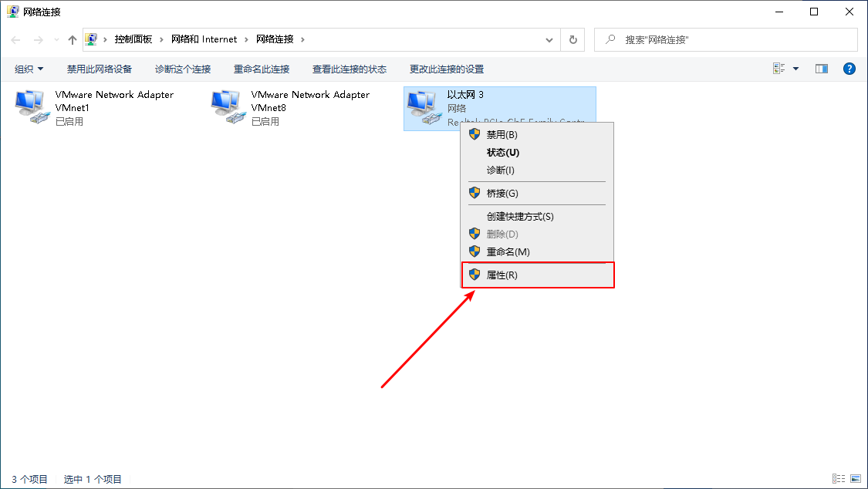868x489 pixels.
Task: Switch to large icons view in status bar
Action: click(x=854, y=479)
